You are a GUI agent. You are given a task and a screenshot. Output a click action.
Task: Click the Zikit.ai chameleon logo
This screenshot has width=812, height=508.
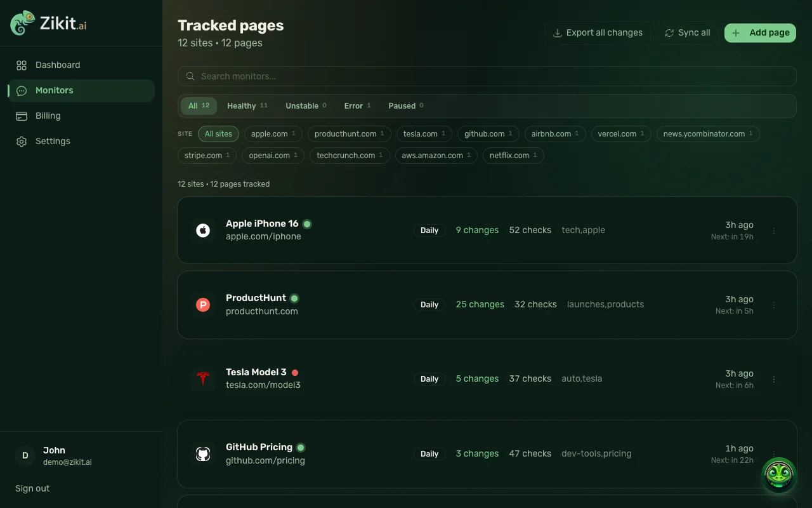23,23
